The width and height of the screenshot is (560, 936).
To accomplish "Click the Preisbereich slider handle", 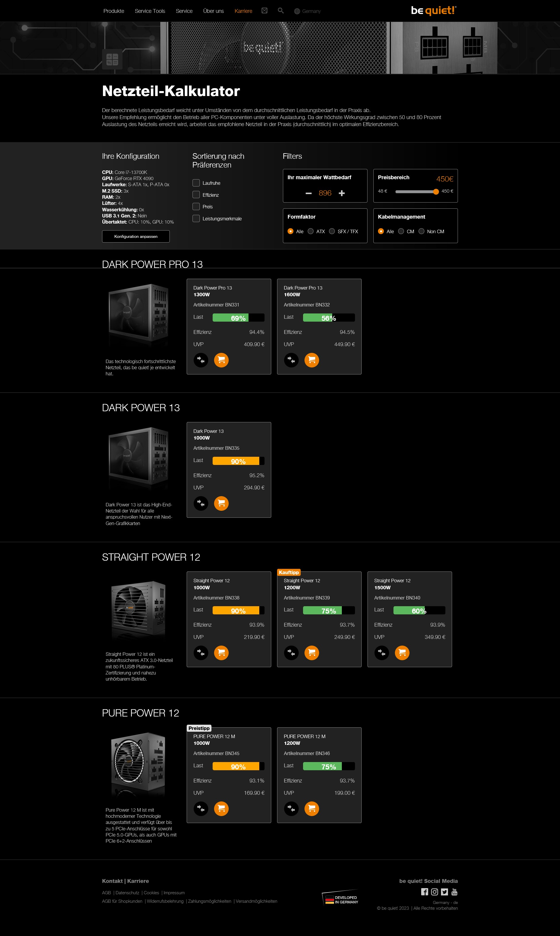I will (x=436, y=191).
